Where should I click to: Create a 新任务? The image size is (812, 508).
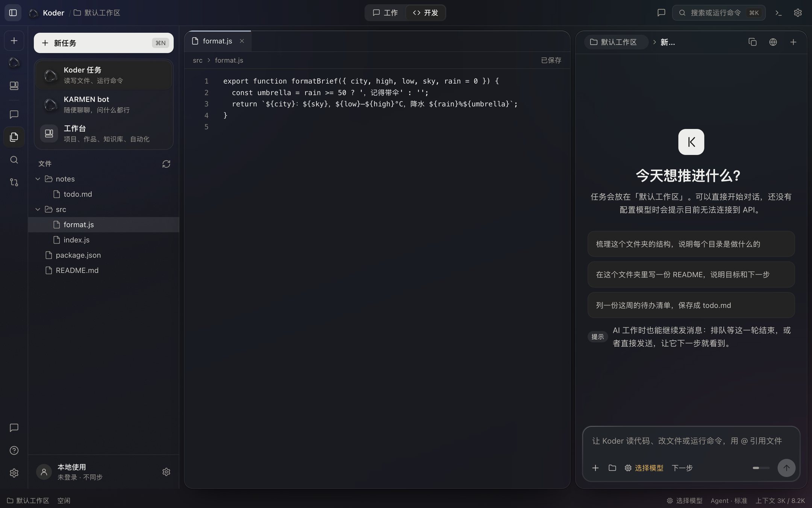click(x=104, y=43)
